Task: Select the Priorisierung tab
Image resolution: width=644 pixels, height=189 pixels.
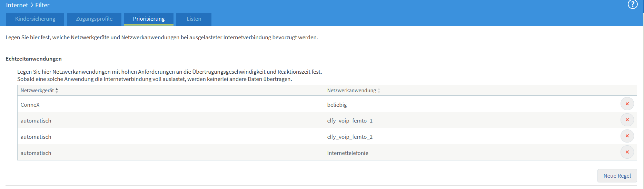Action: [x=149, y=19]
